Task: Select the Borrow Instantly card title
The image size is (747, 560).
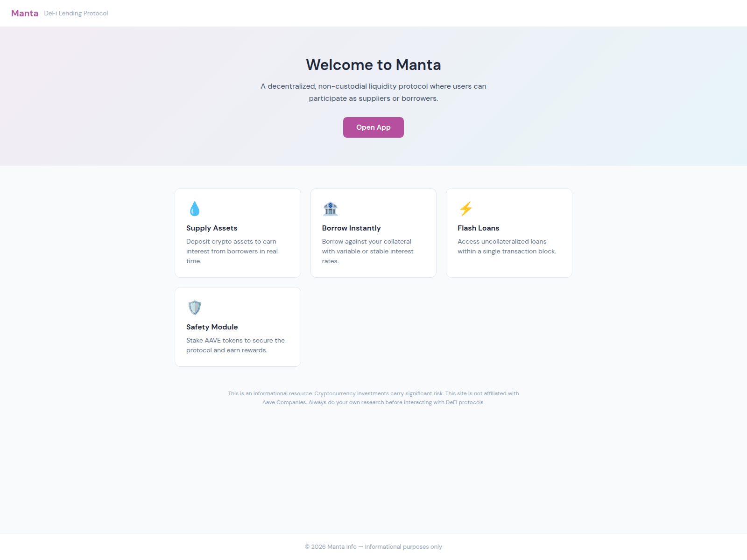Action: 352,228
